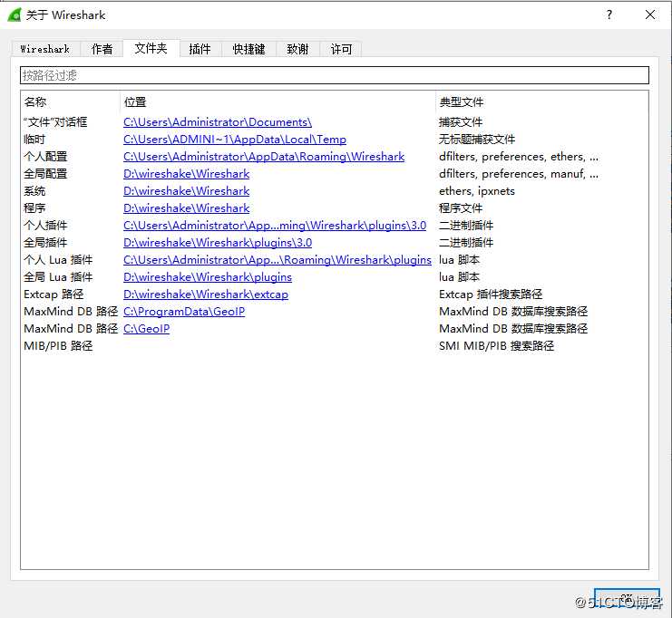Select the 全局插件 row name
Image resolution: width=672 pixels, height=618 pixels.
[45, 243]
